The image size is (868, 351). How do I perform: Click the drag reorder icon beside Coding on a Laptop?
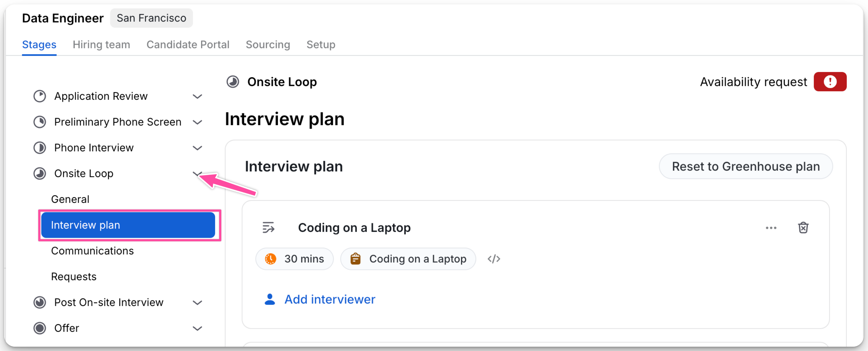(x=269, y=228)
